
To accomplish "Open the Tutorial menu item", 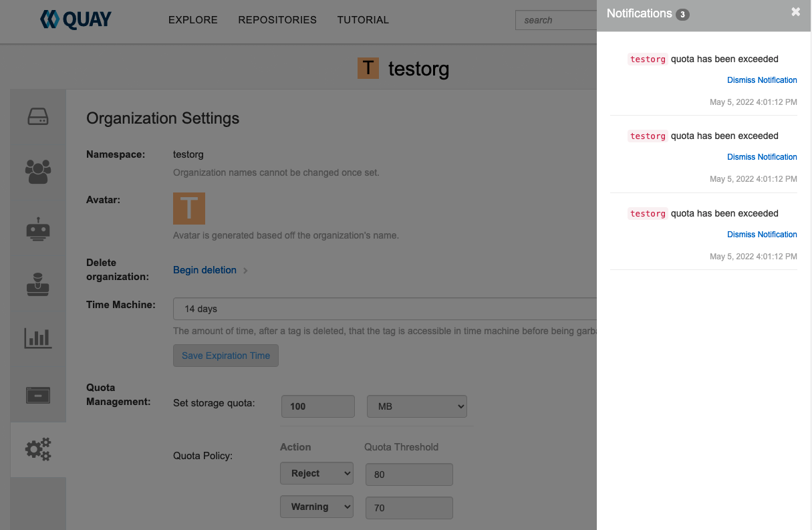I will 363,20.
